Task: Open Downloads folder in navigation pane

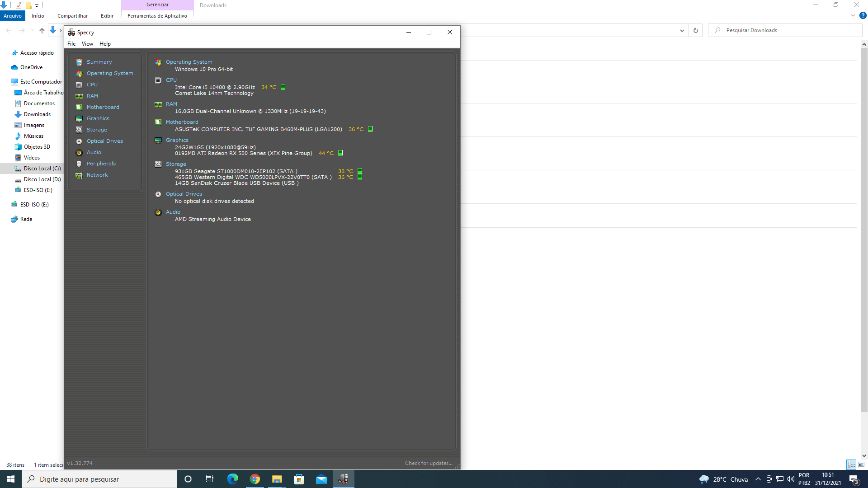Action: [x=37, y=114]
